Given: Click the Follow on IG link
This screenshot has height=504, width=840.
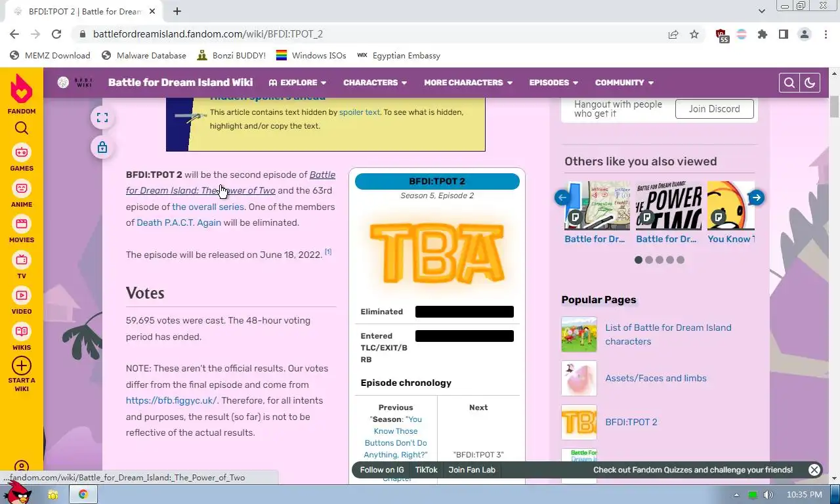Looking at the screenshot, I should 382,470.
